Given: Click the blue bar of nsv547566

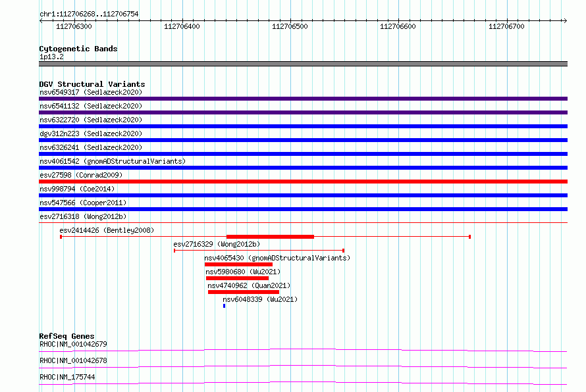Looking at the screenshot, I should tap(303, 209).
